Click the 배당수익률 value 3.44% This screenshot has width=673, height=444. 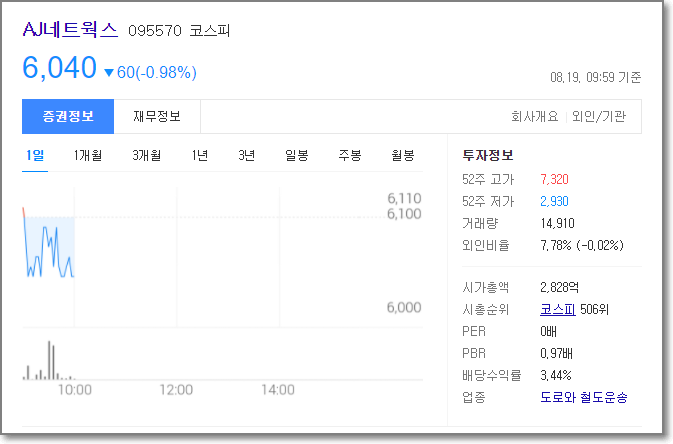[556, 375]
